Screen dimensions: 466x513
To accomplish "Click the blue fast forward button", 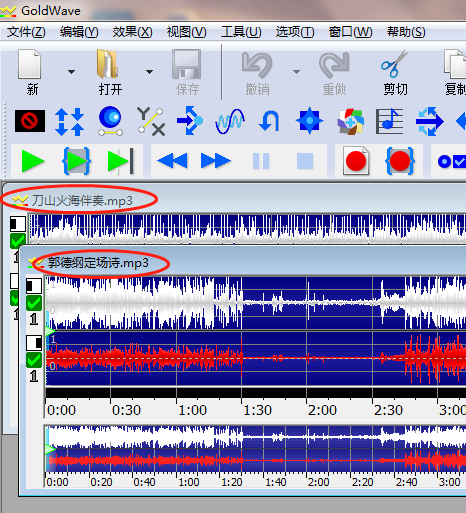I will pyautogui.click(x=215, y=161).
